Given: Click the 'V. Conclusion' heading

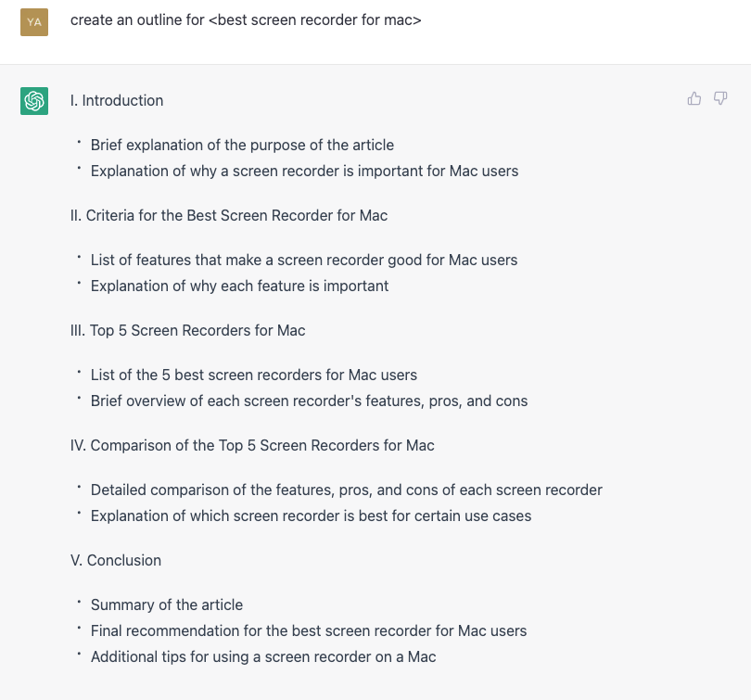Looking at the screenshot, I should [116, 560].
